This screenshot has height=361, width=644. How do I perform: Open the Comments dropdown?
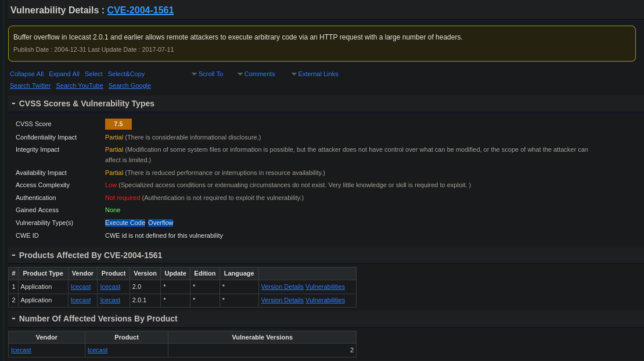256,74
